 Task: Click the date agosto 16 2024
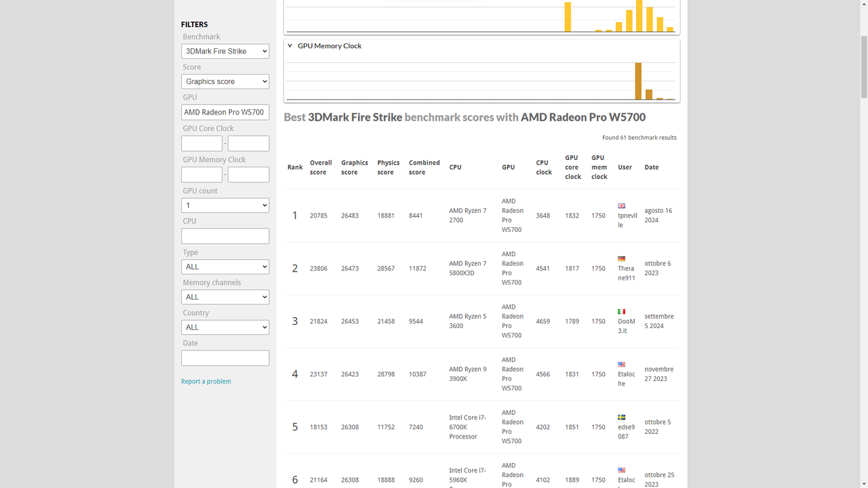[658, 216]
